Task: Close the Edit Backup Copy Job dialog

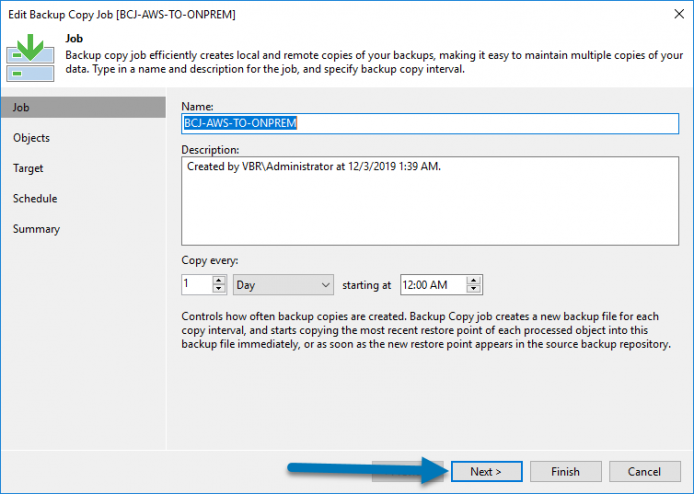Action: point(679,14)
